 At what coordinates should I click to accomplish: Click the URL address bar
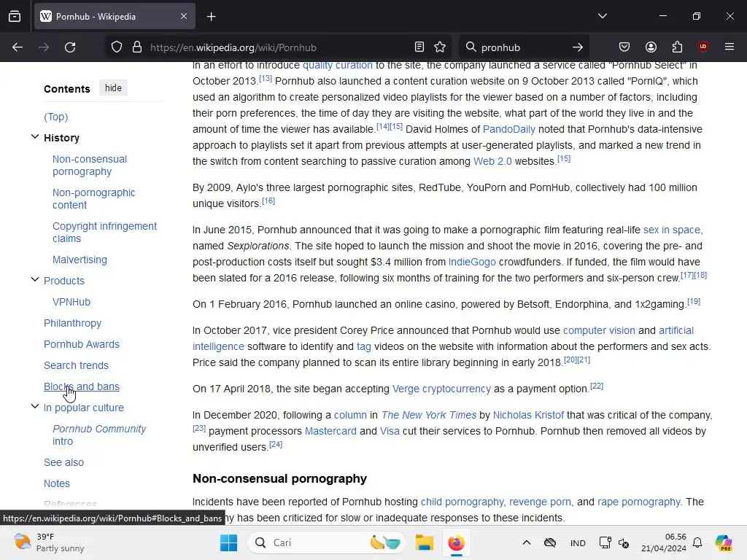click(276, 47)
